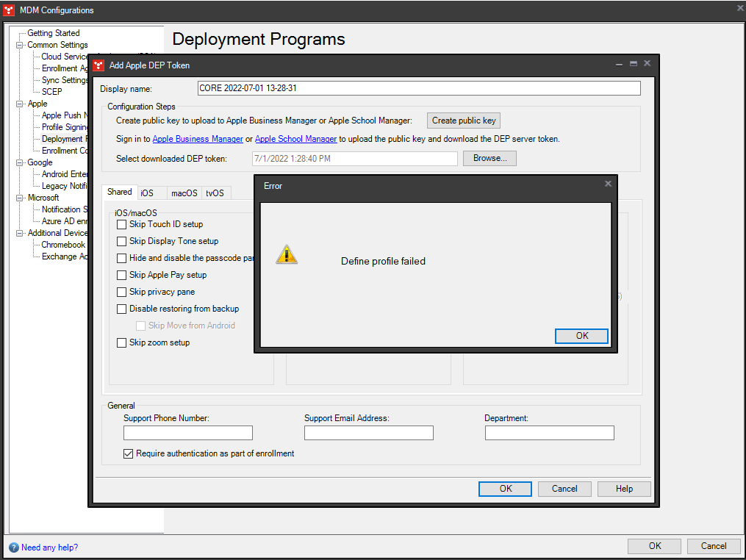Screen dimensions: 746x560
Task: Enable Skip Touch ID setup
Action: click(121, 224)
